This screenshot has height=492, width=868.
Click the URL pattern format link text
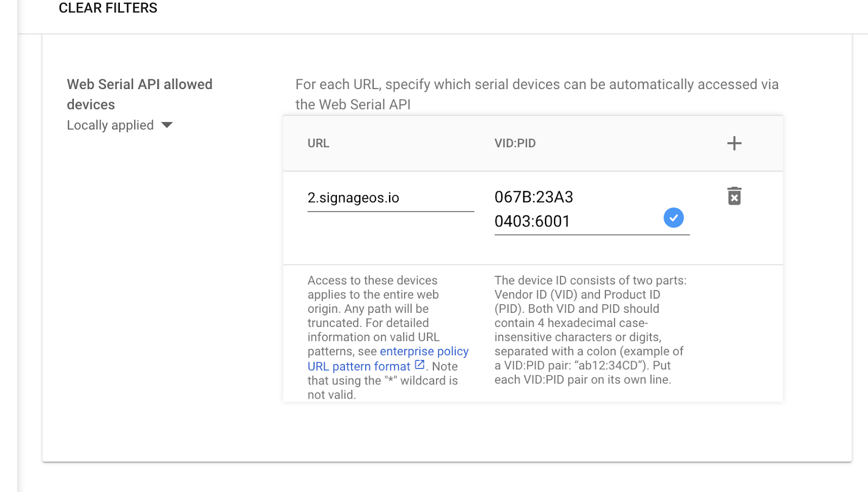359,367
